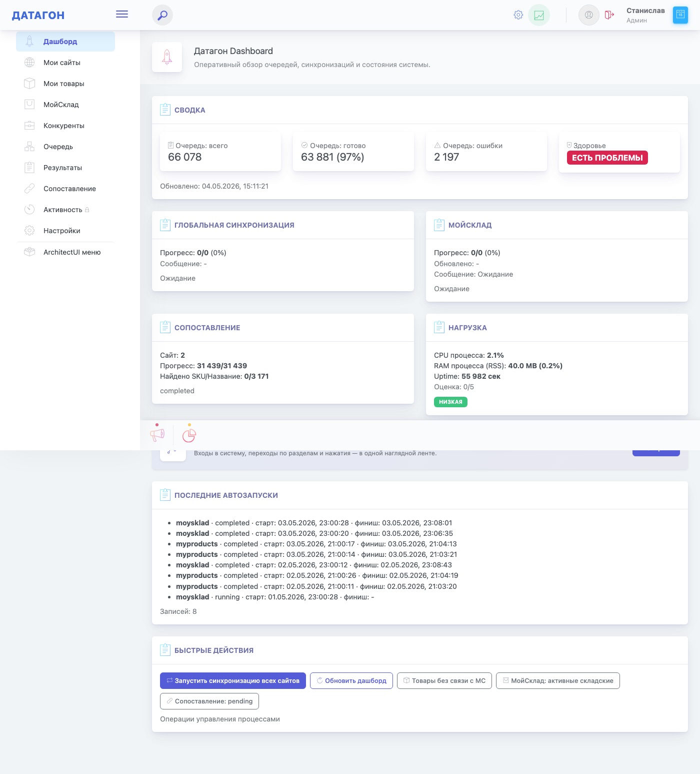Click the megaphone icon in footer bar
700x774 pixels.
(157, 435)
